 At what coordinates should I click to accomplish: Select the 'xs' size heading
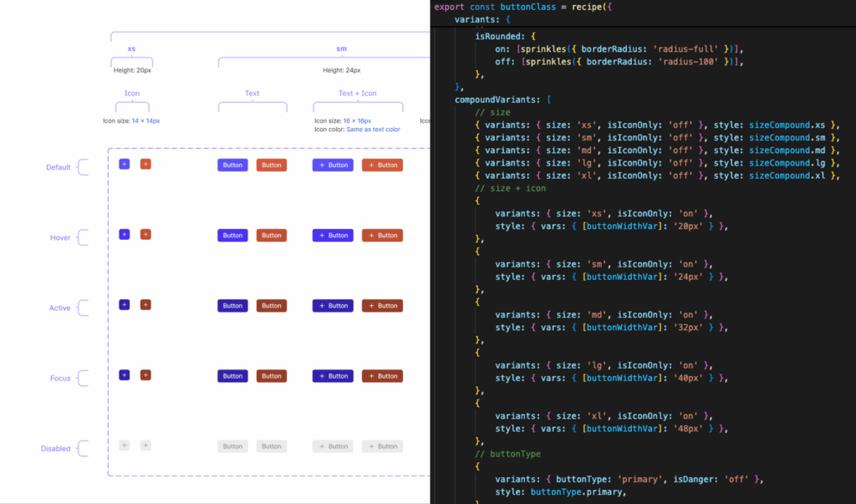(x=131, y=48)
